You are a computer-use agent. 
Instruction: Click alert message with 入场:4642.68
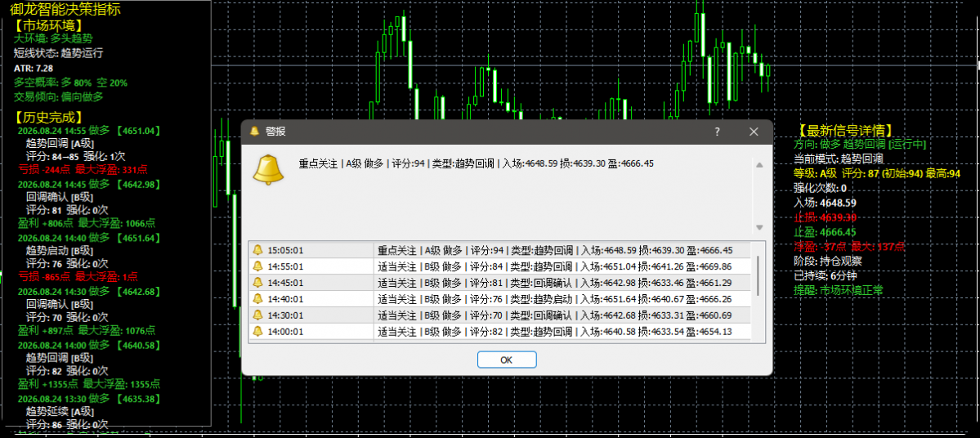coord(554,315)
